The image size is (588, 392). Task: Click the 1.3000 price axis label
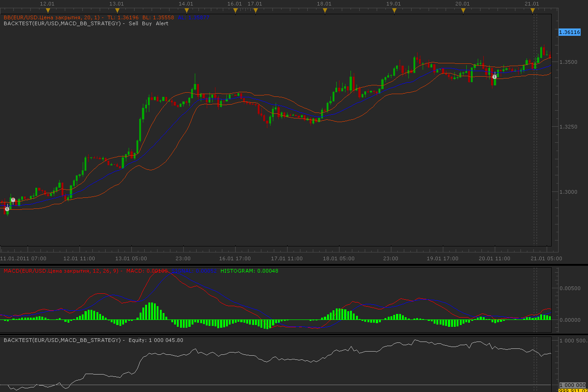[x=569, y=192]
